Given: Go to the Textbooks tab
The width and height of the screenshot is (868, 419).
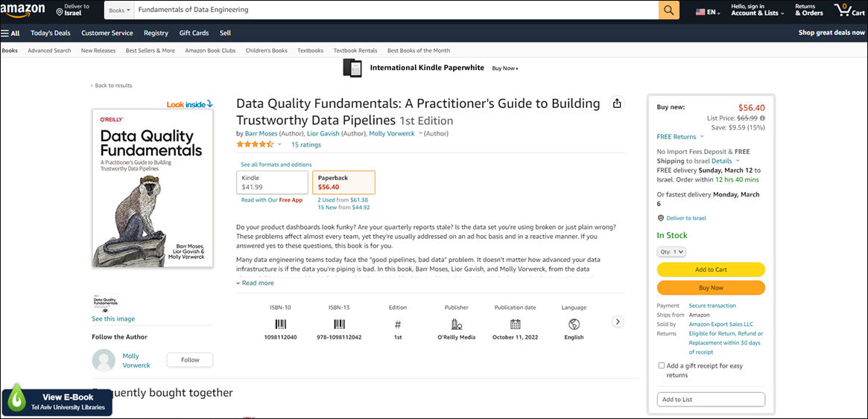Looking at the screenshot, I should [x=310, y=51].
